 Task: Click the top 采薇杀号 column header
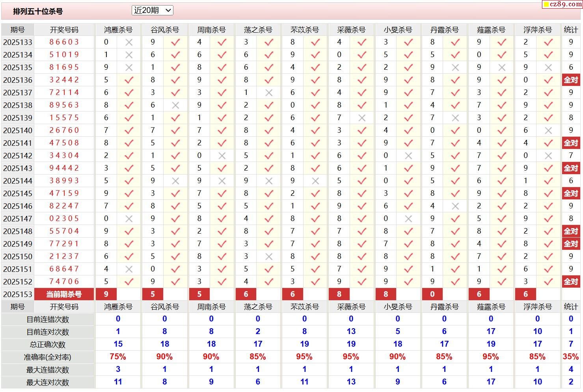[351, 30]
